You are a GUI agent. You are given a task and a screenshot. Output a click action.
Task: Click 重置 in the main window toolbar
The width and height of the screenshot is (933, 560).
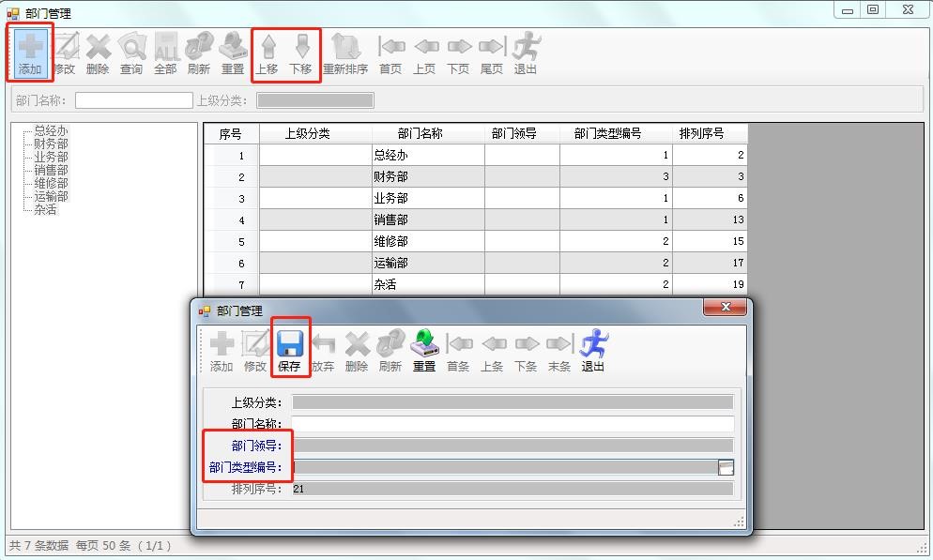[x=233, y=53]
